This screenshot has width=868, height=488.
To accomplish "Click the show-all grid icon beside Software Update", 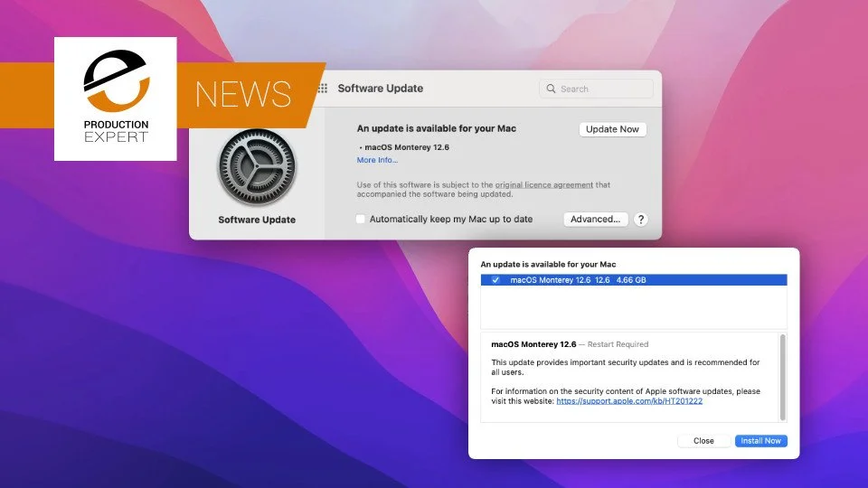I will pyautogui.click(x=323, y=88).
